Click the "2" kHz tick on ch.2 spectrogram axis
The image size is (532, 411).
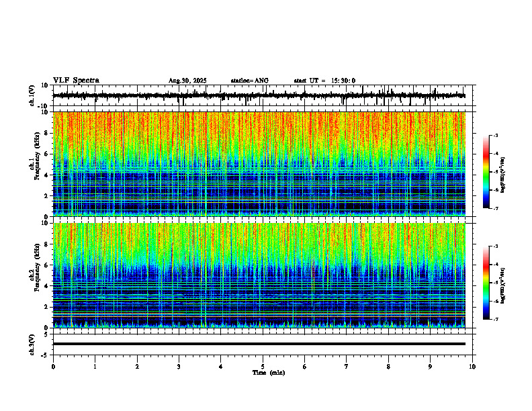tap(46, 307)
